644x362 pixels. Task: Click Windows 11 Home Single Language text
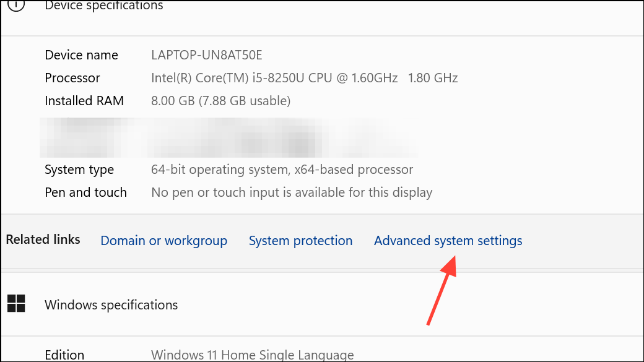click(x=253, y=355)
